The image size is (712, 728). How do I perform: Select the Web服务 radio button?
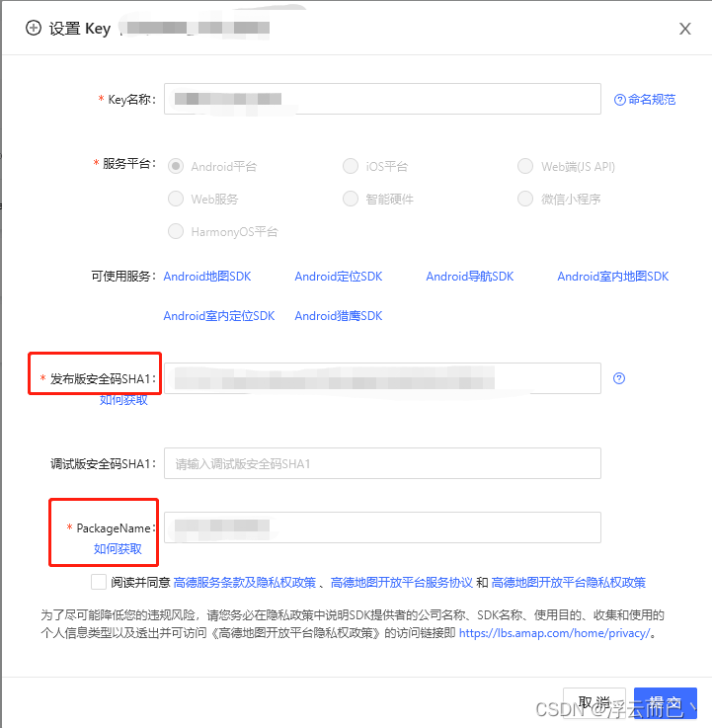[176, 199]
